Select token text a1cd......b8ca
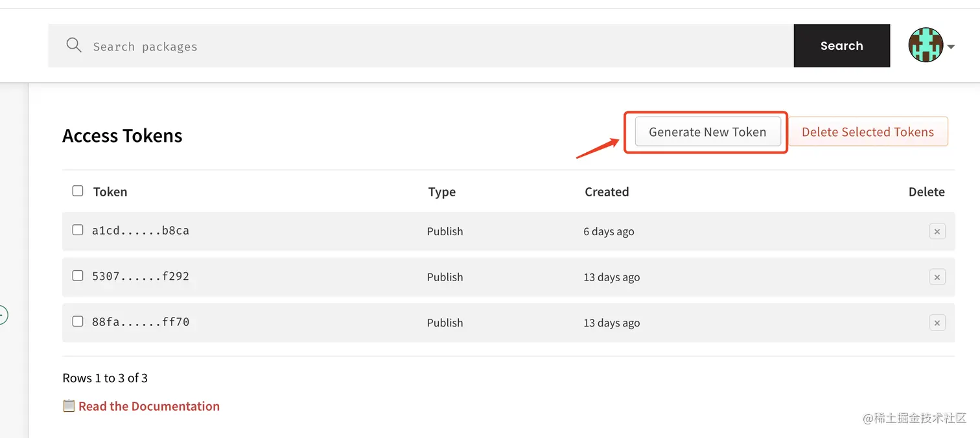The height and width of the screenshot is (438, 980). pos(141,231)
